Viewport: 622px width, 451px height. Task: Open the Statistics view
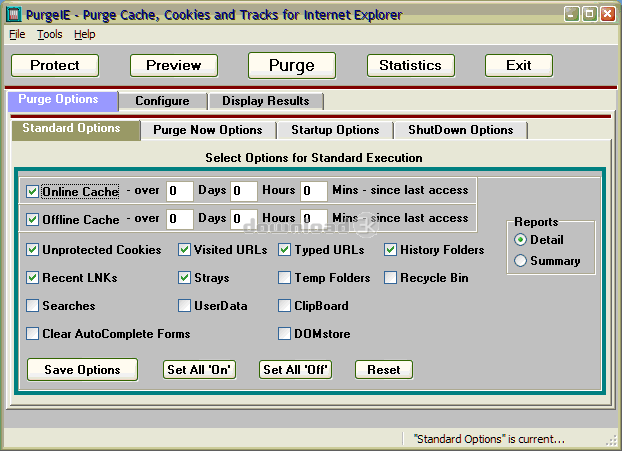411,65
